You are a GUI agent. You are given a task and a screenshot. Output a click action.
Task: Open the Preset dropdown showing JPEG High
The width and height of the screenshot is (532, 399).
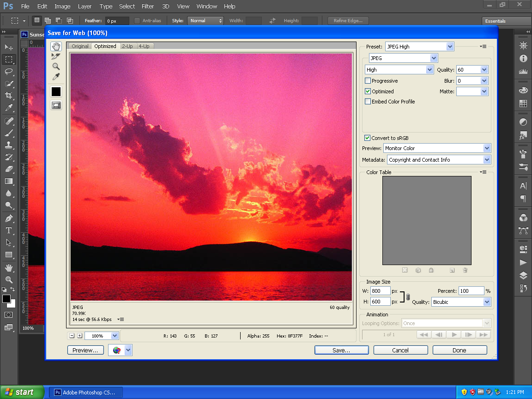419,47
